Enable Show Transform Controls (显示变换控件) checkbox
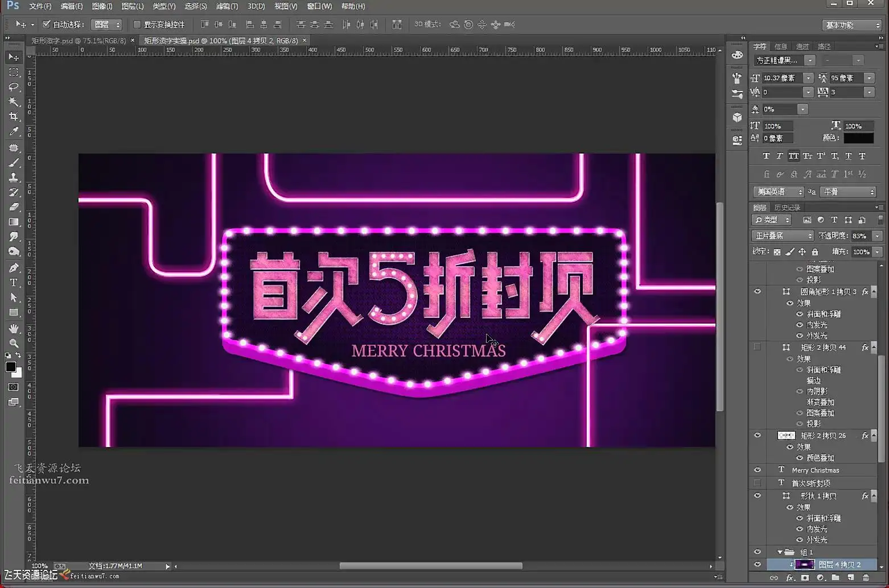889x588 pixels. [x=137, y=24]
